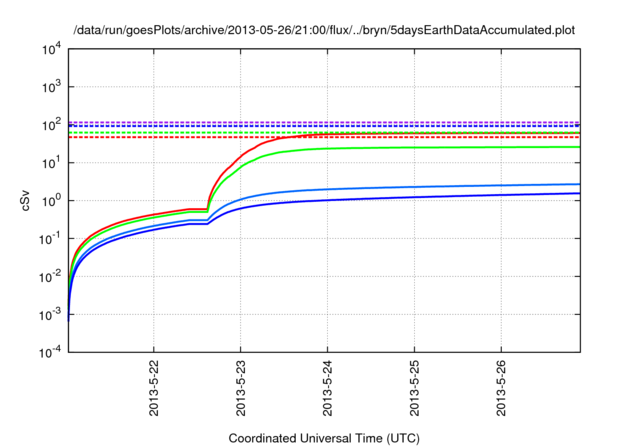Click the 10^-4 y-axis tick label
The image size is (640, 448).
(50, 352)
